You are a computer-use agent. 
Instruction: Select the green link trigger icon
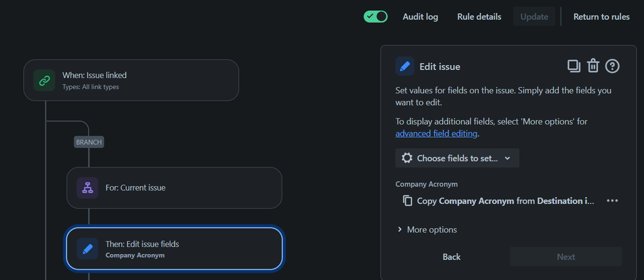44,80
